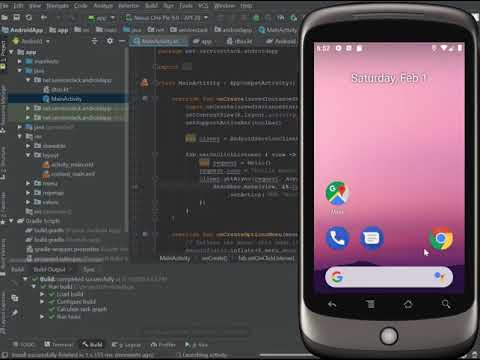
Task: Switch to the MainActivity.kt editor tab
Action: click(x=159, y=41)
